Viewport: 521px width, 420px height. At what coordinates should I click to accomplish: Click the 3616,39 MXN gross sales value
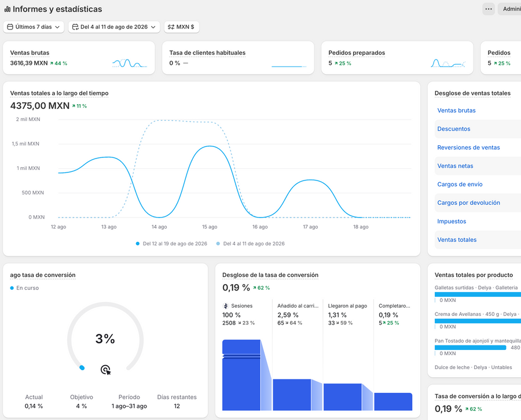tap(29, 63)
